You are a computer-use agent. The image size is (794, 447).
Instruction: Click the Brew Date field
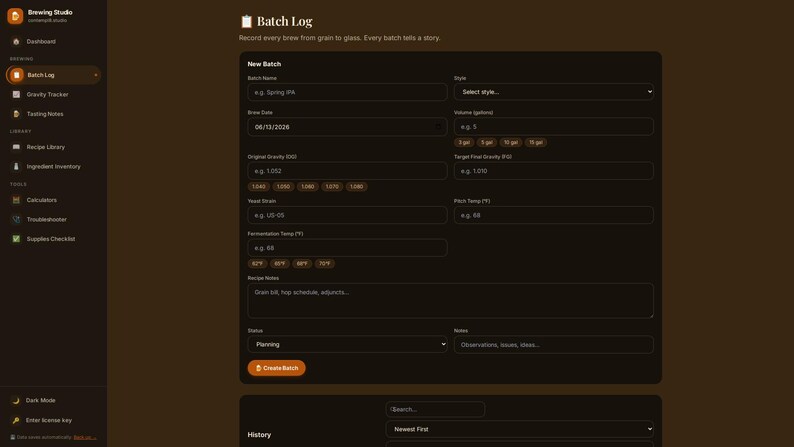coord(347,127)
